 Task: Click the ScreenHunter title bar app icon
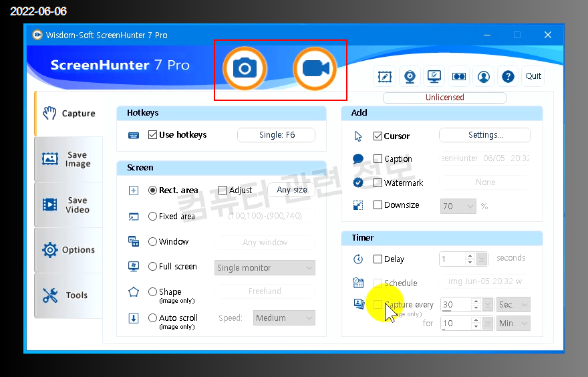[37, 35]
